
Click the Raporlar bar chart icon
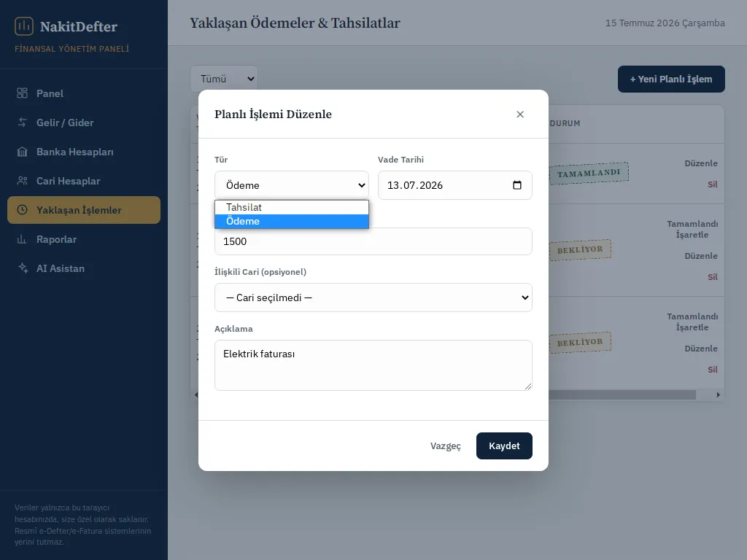pyautogui.click(x=22, y=239)
